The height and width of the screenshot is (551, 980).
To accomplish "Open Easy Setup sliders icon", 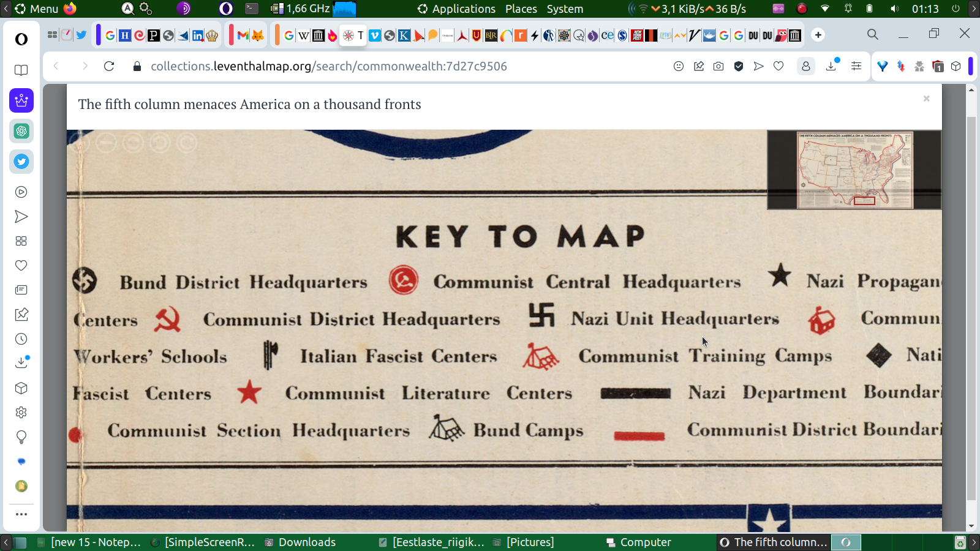I will pos(856,66).
